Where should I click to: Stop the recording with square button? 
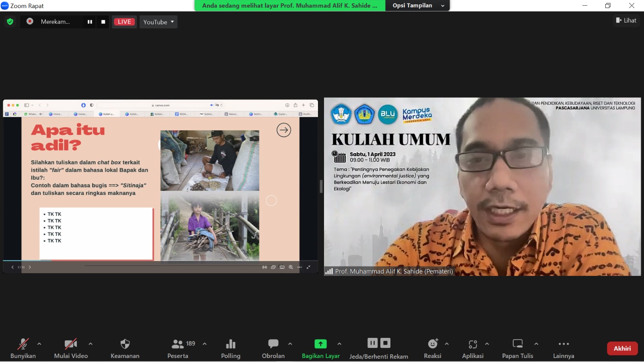(103, 22)
